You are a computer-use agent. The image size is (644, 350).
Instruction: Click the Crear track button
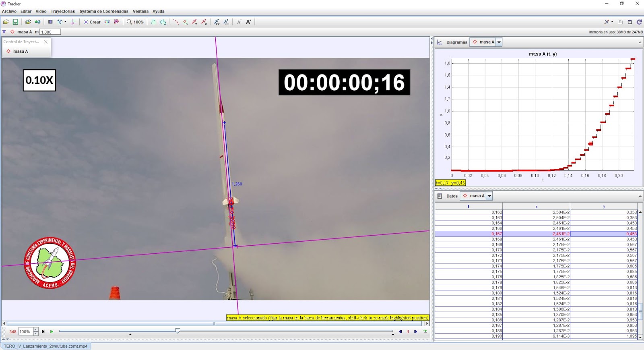92,22
